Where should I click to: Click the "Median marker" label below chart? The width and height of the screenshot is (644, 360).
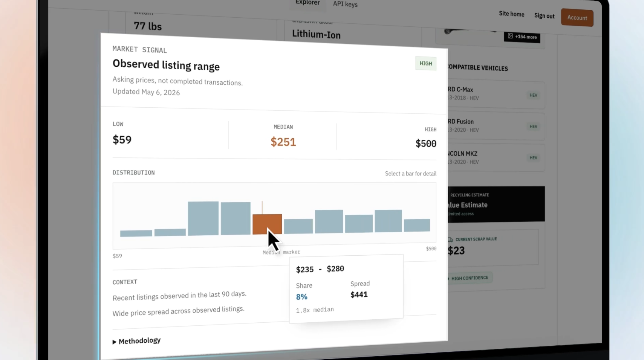click(281, 252)
